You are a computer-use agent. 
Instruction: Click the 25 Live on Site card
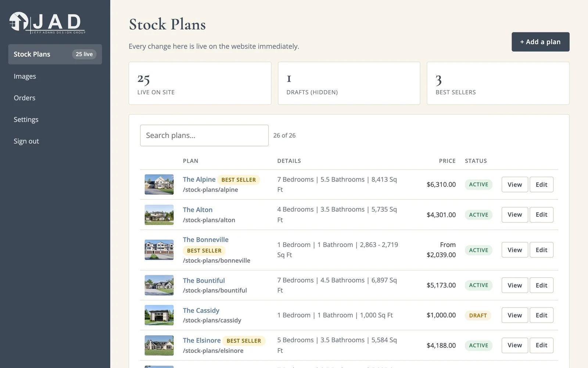[x=200, y=83]
